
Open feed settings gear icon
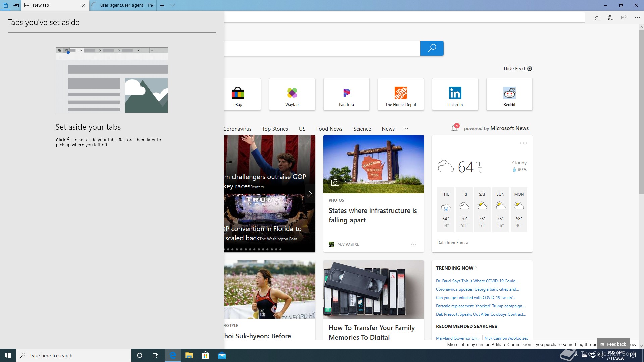coord(529,68)
